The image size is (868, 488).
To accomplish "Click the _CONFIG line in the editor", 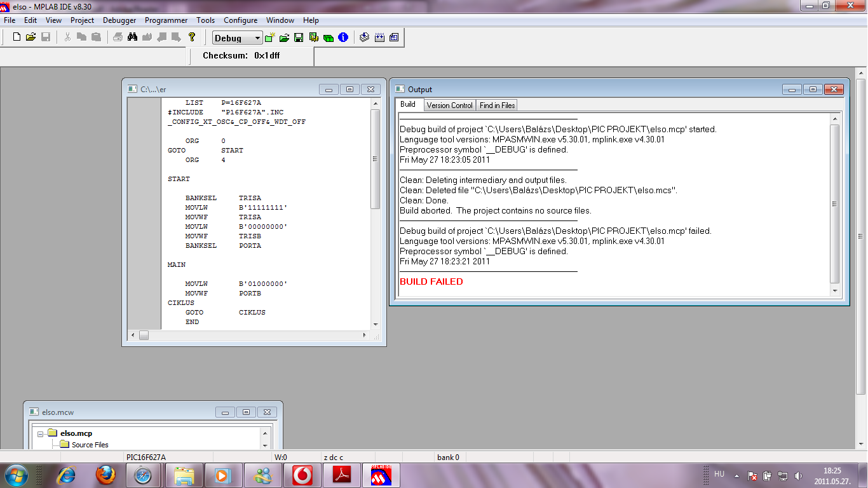I will coord(236,121).
